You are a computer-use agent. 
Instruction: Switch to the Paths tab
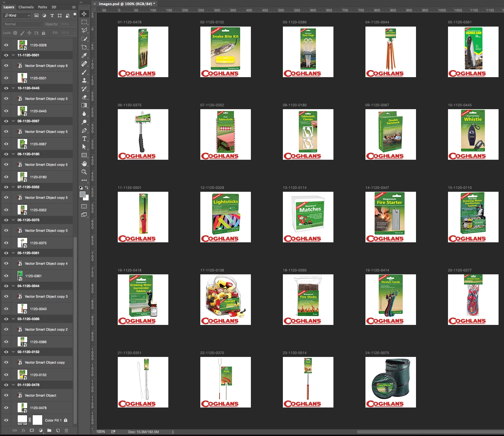(x=43, y=7)
